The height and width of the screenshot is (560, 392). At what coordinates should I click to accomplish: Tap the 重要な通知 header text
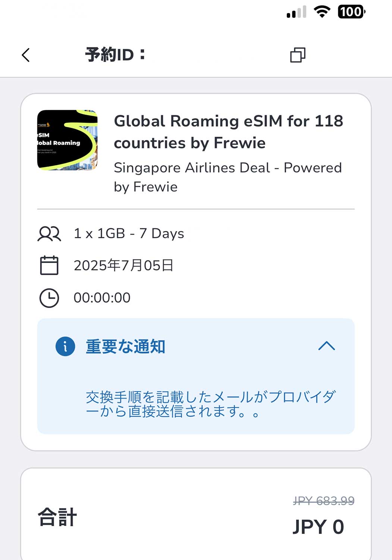(125, 346)
